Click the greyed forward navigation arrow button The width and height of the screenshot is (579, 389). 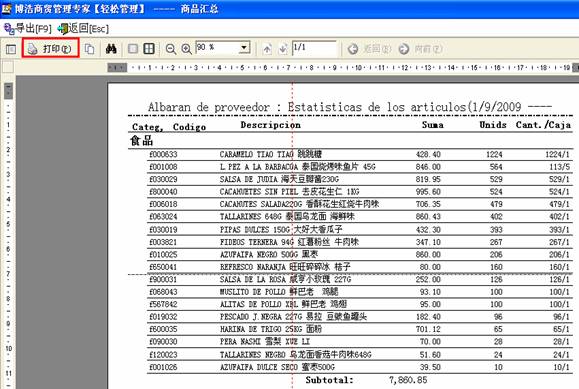click(420, 49)
